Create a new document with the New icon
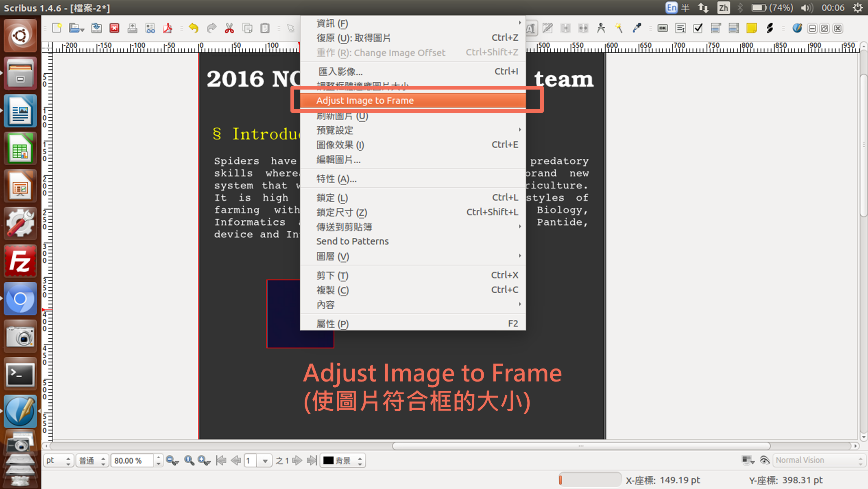This screenshot has width=868, height=489. pos(57,28)
